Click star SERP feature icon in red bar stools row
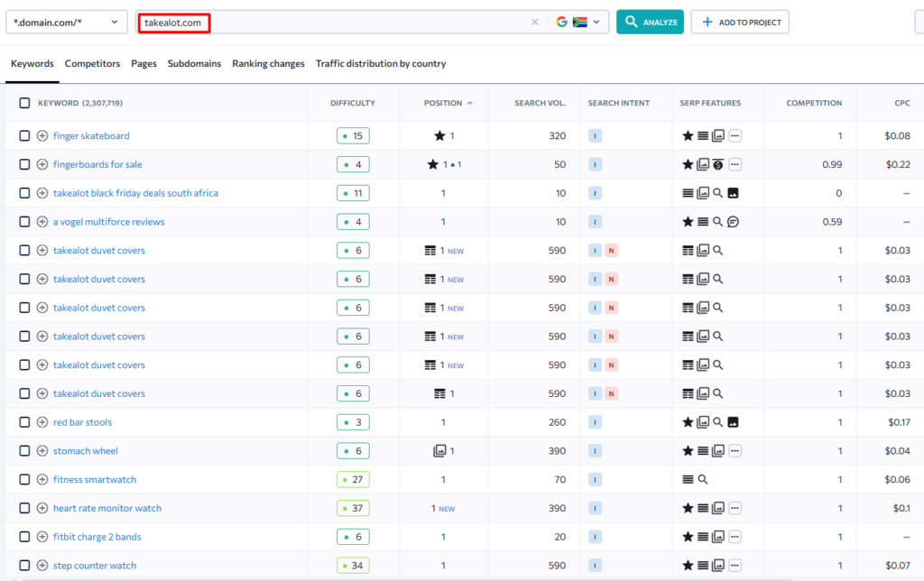The height and width of the screenshot is (581, 924). pos(688,422)
